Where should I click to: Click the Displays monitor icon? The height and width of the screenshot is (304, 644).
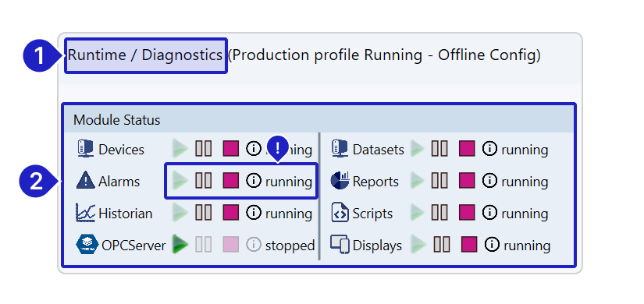tap(340, 245)
